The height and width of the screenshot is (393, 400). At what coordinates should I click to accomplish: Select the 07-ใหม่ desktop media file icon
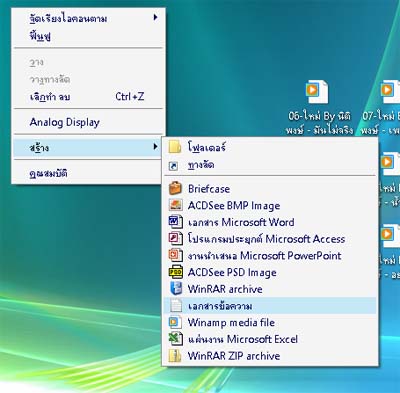(x=390, y=92)
